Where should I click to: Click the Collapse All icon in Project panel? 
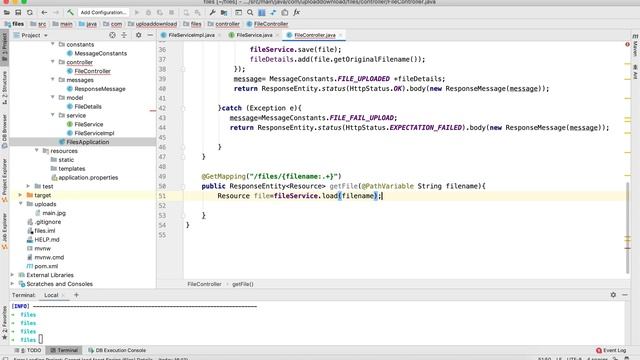point(124,36)
